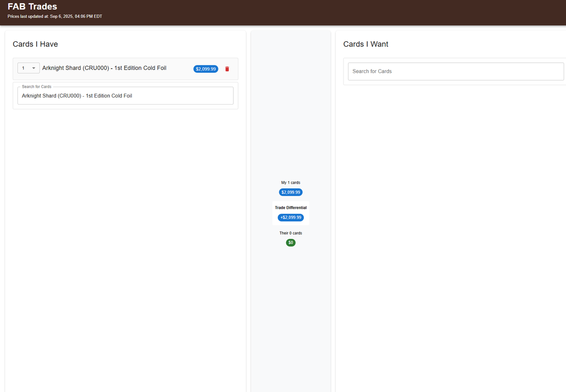This screenshot has width=566, height=392.
Task: Click the Search for Cards field under Cards I Want
Action: coord(455,71)
